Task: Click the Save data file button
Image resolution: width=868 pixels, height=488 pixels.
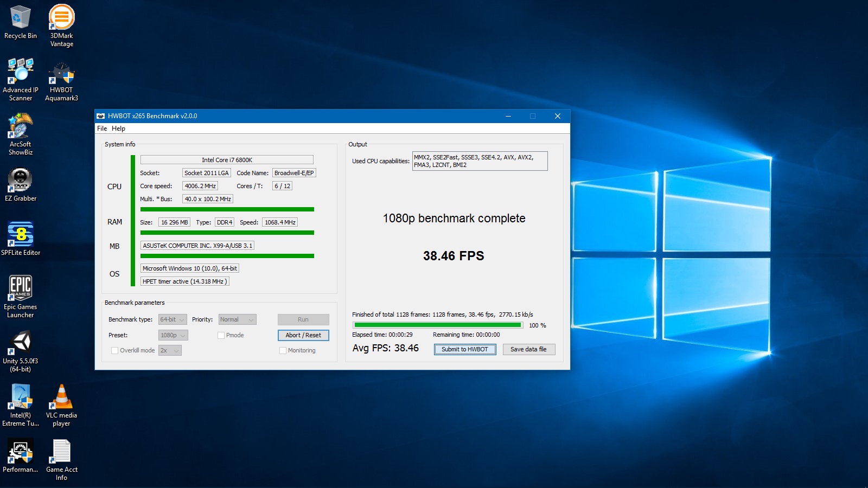Action: pos(529,350)
